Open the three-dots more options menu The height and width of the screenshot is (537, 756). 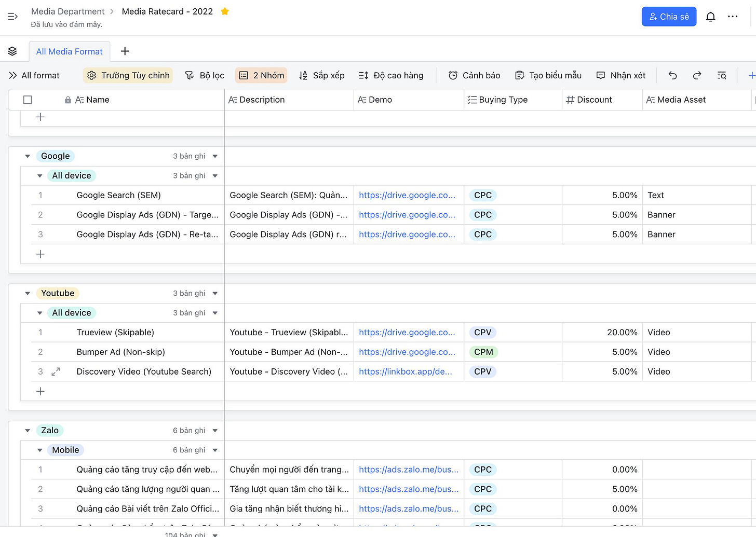pyautogui.click(x=733, y=17)
